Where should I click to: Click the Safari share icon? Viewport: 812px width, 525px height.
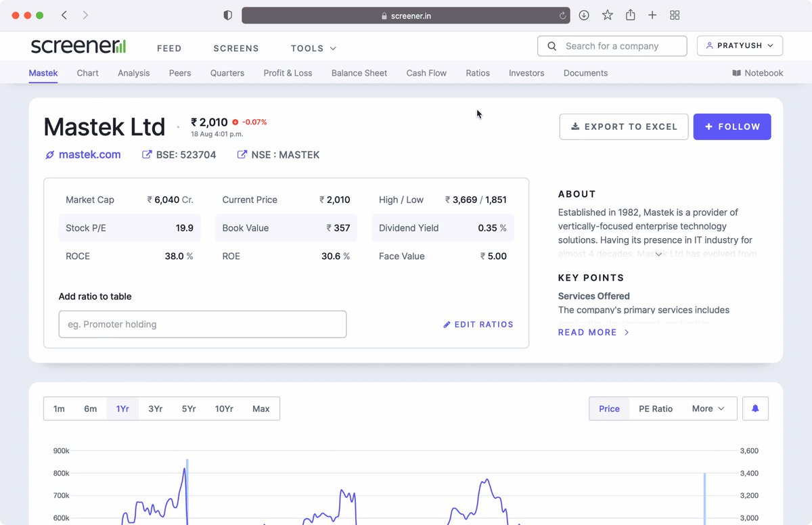tap(630, 15)
